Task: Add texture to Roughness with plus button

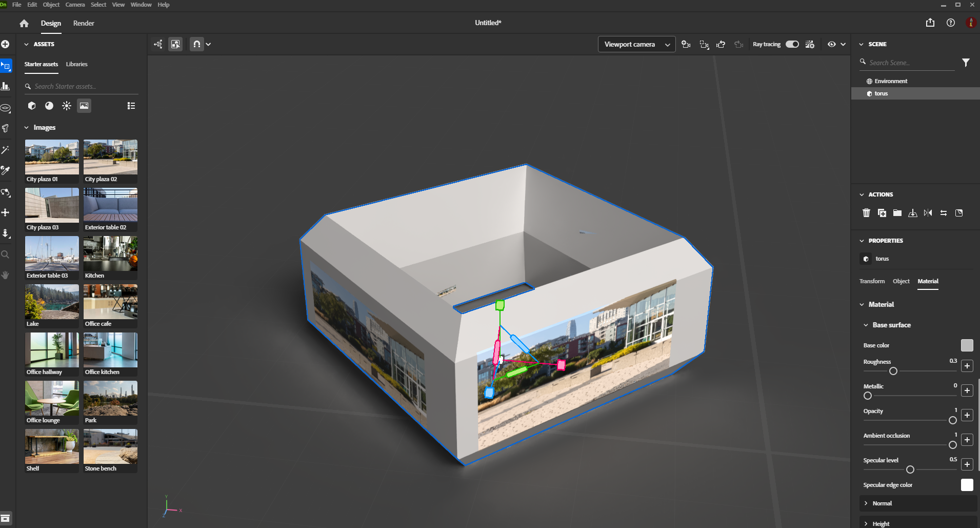Action: 967,366
